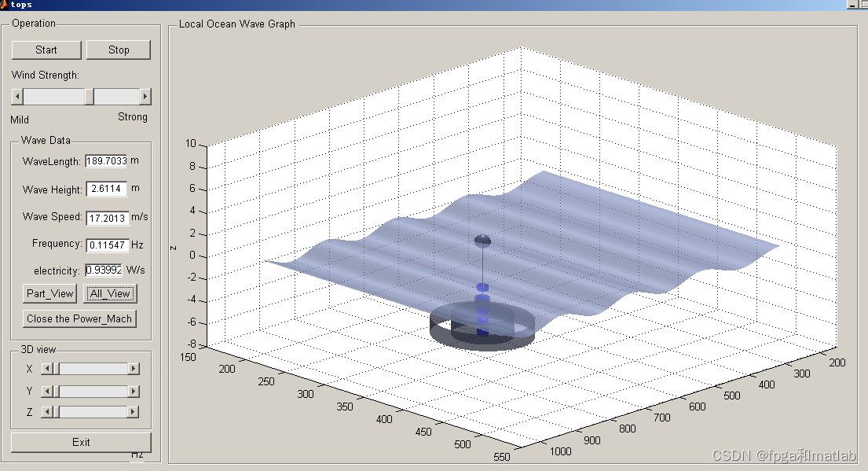Click the buoy sphere in the graph
The height and width of the screenshot is (471, 868).
483,241
